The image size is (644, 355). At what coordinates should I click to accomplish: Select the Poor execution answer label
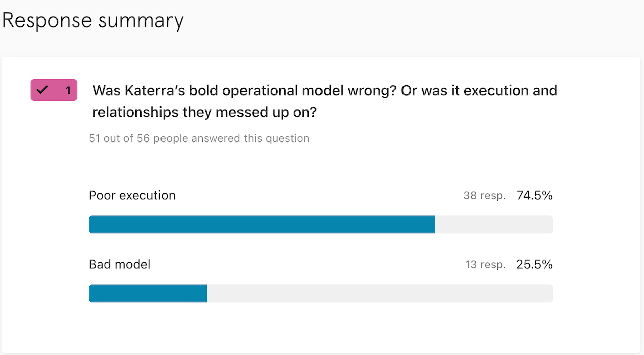[132, 195]
